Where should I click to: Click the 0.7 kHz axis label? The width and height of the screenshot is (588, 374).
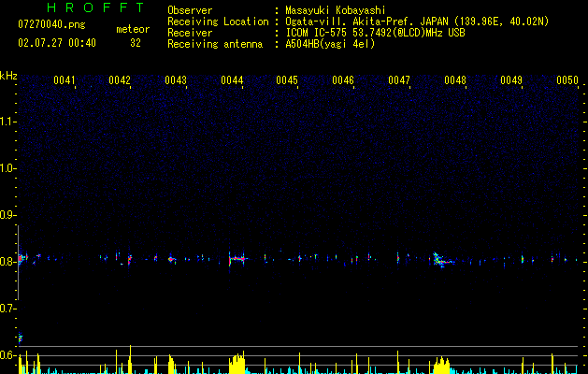coord(7,309)
